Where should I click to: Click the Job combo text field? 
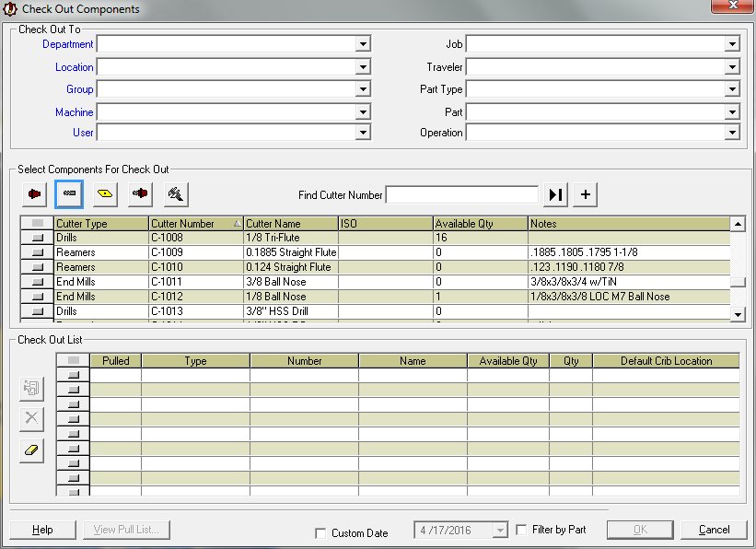pyautogui.click(x=596, y=44)
